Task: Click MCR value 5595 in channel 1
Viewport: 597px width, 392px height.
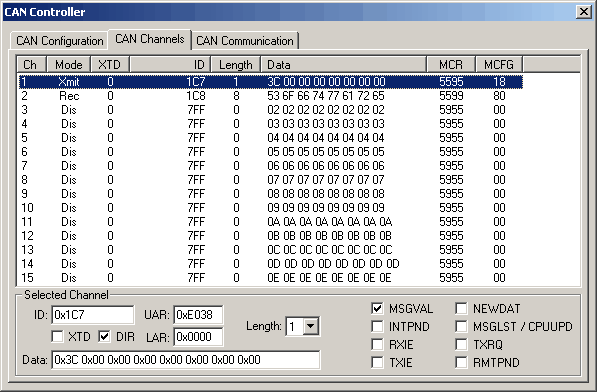Action: [451, 82]
